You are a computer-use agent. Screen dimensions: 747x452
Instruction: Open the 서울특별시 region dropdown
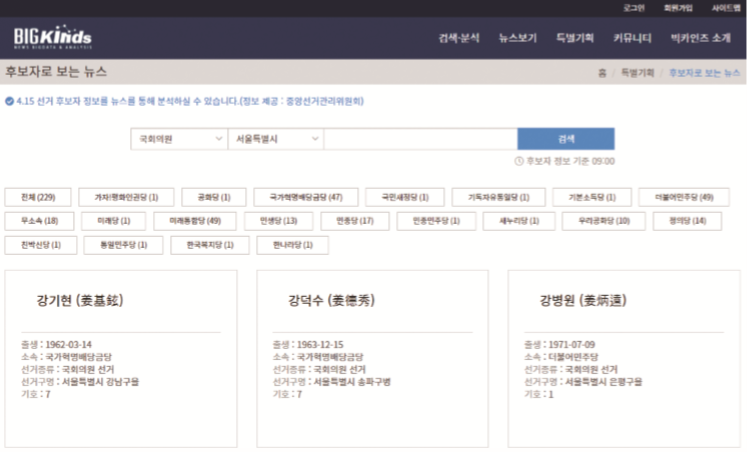(x=276, y=139)
